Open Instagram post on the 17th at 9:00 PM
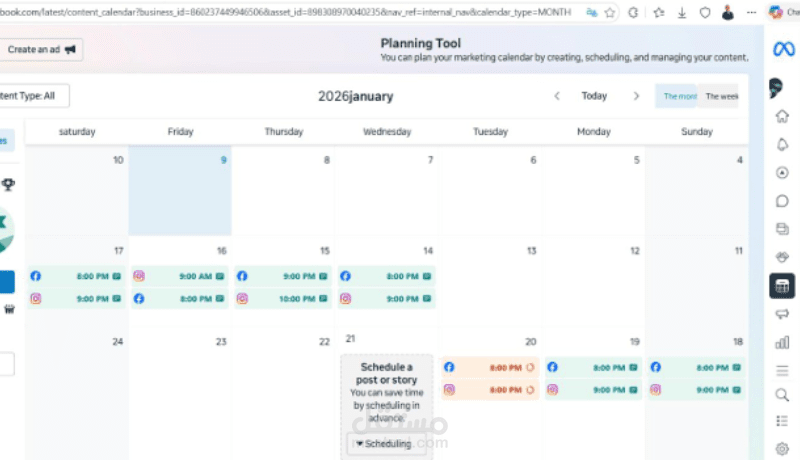Viewport: 800px width, 460px height. [77, 298]
